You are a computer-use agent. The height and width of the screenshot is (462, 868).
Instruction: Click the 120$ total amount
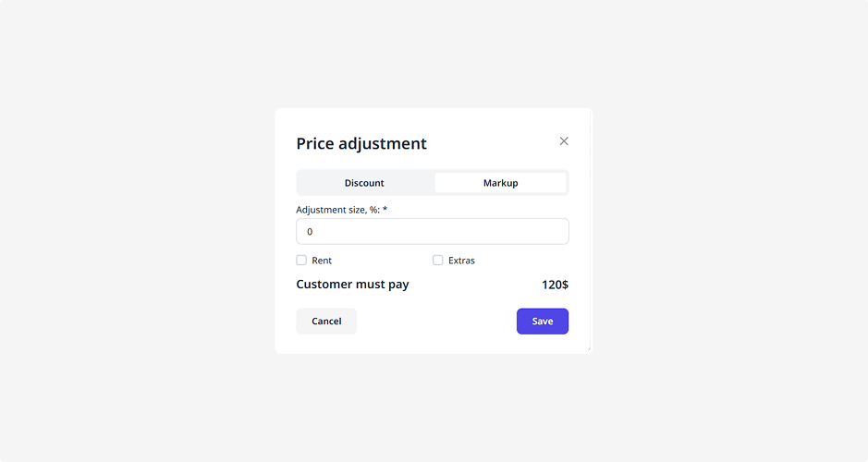pos(555,285)
